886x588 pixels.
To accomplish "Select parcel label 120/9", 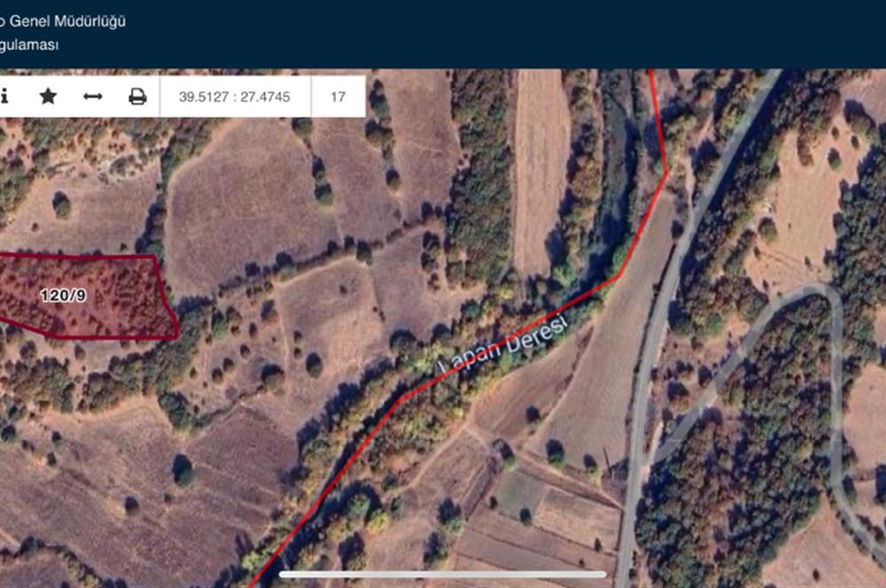I will [x=63, y=295].
